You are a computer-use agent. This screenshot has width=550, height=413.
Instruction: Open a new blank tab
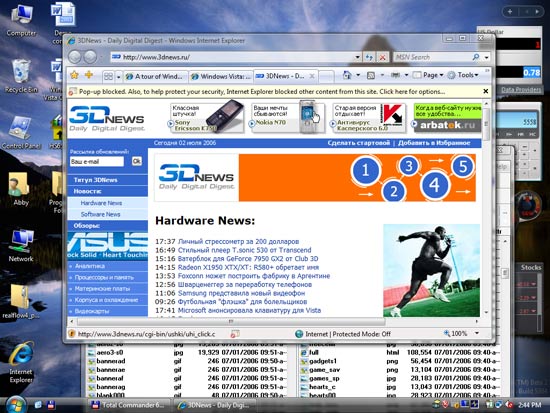pos(326,76)
